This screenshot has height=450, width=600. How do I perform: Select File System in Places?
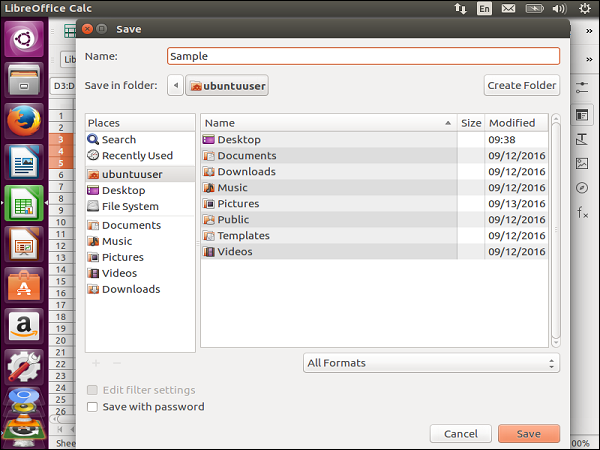[x=130, y=207]
